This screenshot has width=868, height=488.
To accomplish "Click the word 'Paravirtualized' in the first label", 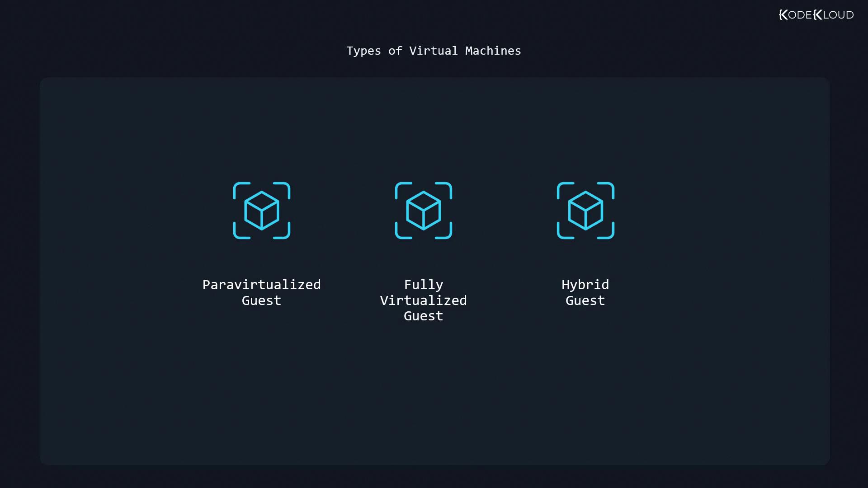I will point(261,285).
